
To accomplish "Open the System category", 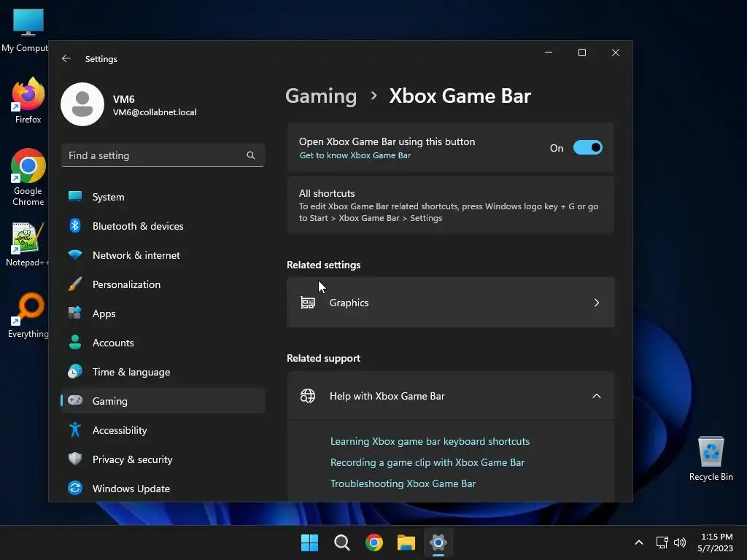I will tap(163, 197).
